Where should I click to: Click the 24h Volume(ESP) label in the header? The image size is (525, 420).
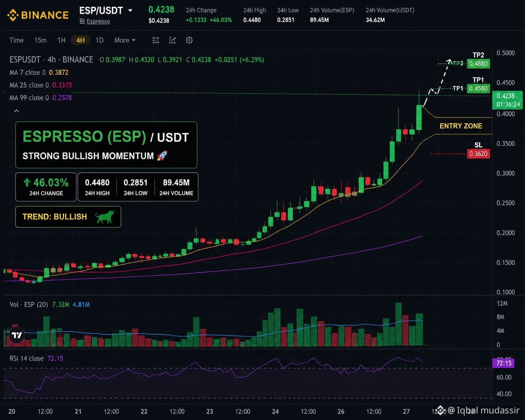click(x=332, y=10)
